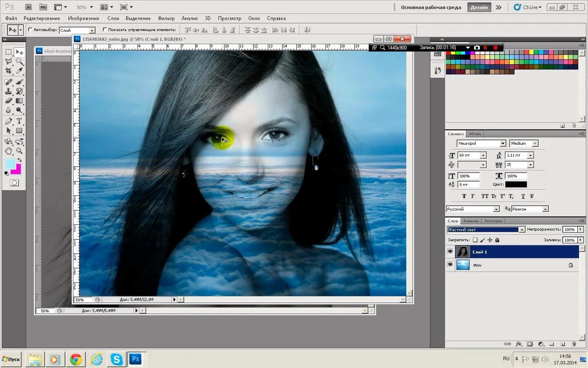
Task: Select the Polygonal Lasso tool
Action: coord(9,61)
